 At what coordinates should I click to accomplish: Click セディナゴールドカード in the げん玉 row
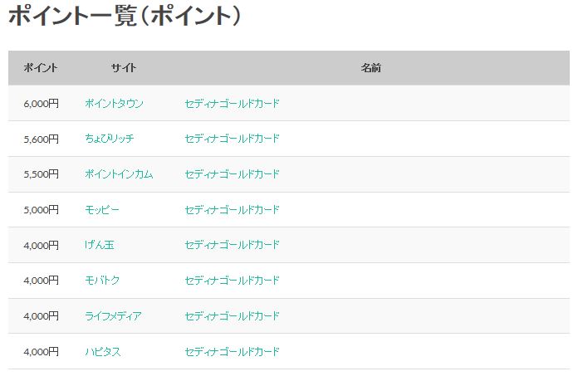232,245
